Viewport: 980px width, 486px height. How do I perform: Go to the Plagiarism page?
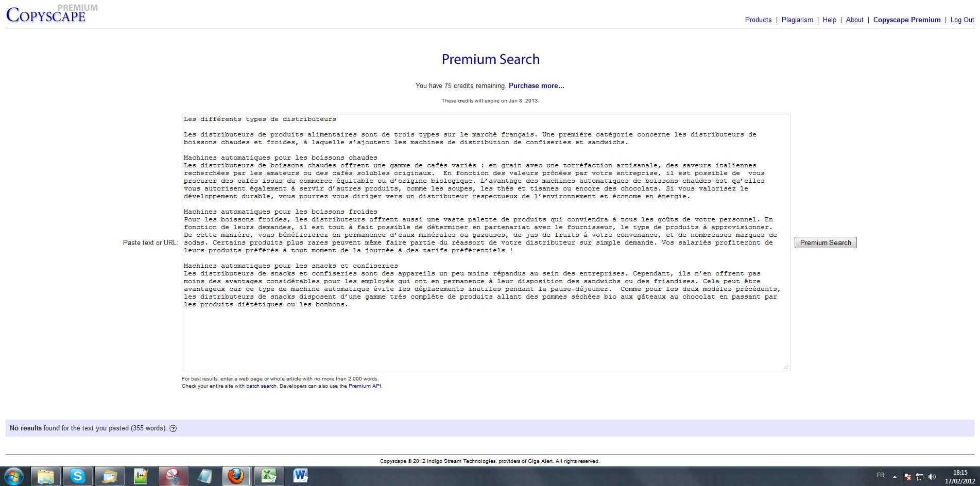797,20
